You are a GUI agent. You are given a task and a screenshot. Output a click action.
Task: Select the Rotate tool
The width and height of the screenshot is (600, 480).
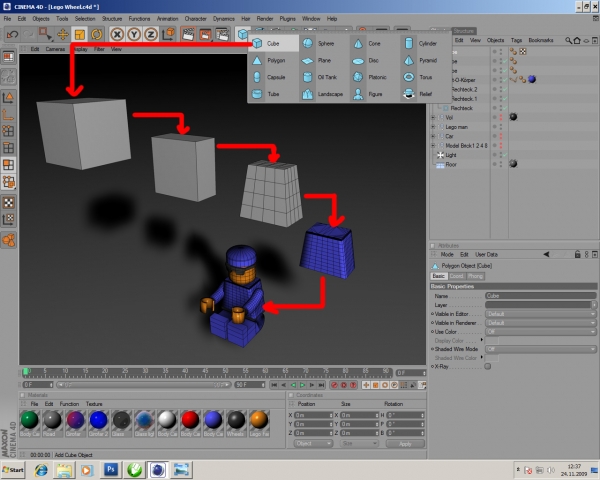pos(96,35)
